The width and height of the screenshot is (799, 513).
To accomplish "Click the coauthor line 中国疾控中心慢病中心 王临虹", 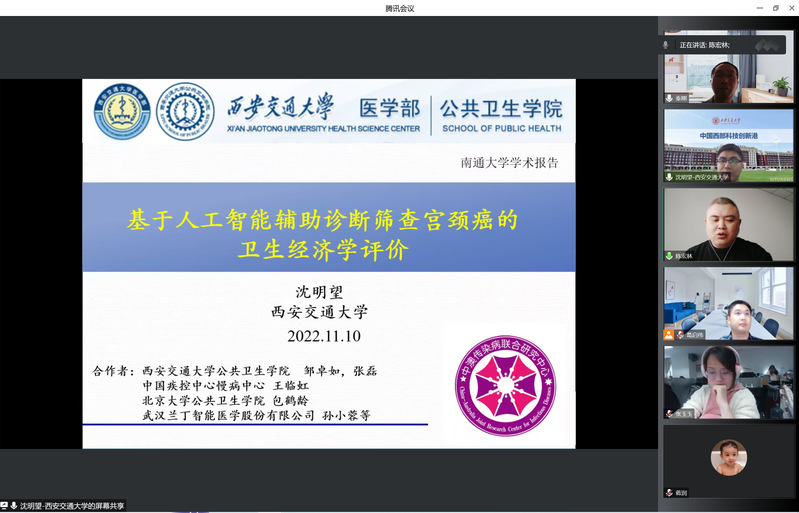I will point(226,386).
